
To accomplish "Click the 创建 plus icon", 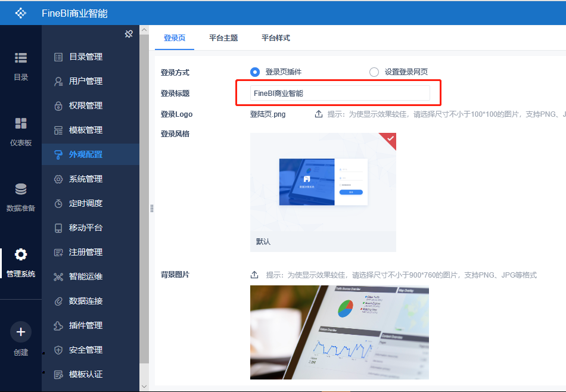I will 21,332.
